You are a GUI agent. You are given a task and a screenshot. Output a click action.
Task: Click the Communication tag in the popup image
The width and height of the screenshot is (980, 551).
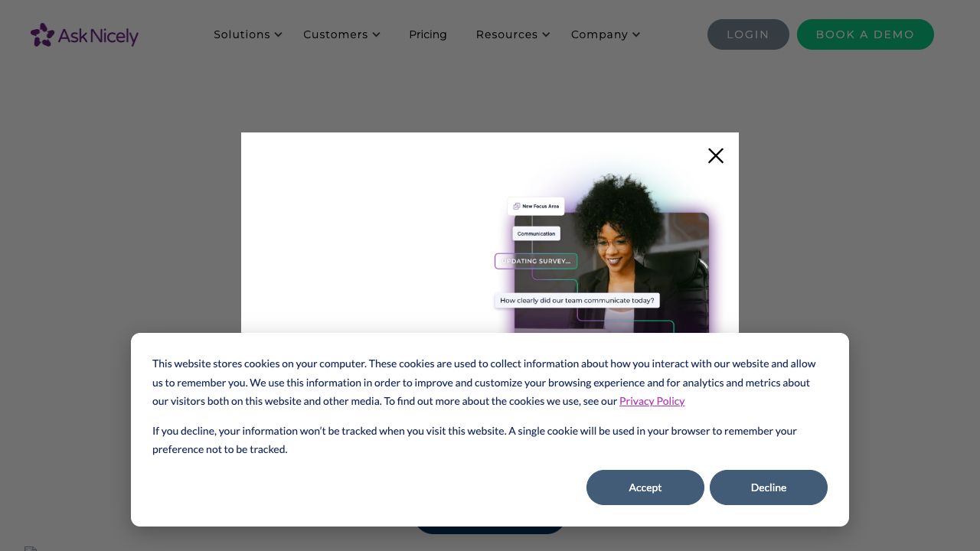[536, 233]
